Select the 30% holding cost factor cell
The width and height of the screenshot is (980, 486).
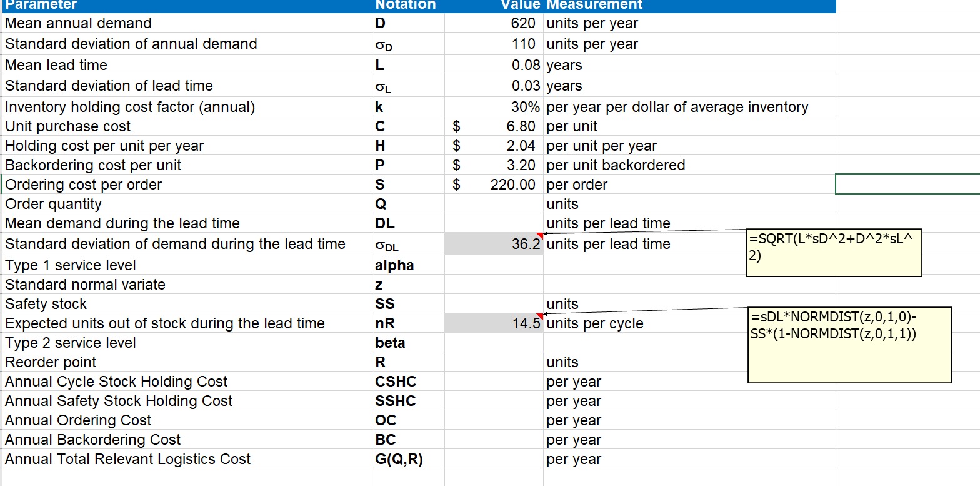[x=494, y=107]
